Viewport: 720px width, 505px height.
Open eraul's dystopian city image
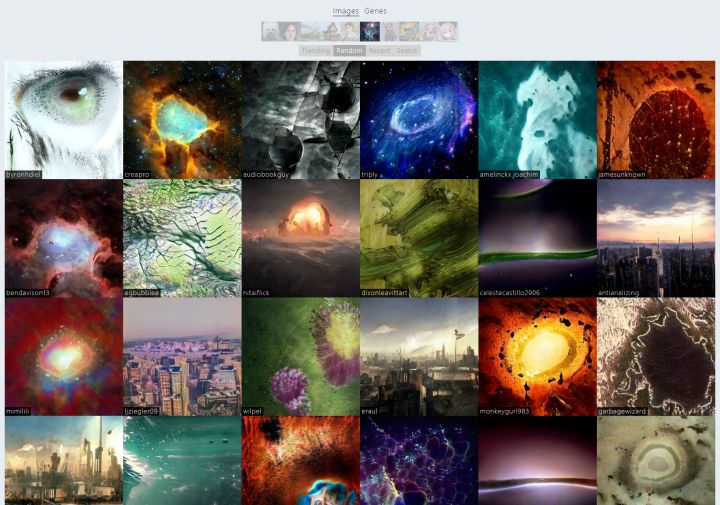point(419,357)
